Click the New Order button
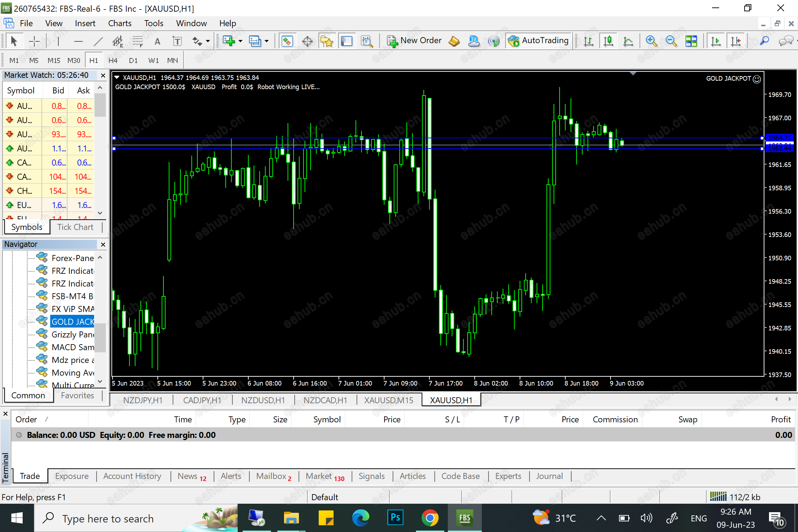Viewport: 798px width, 532px height. tap(414, 41)
